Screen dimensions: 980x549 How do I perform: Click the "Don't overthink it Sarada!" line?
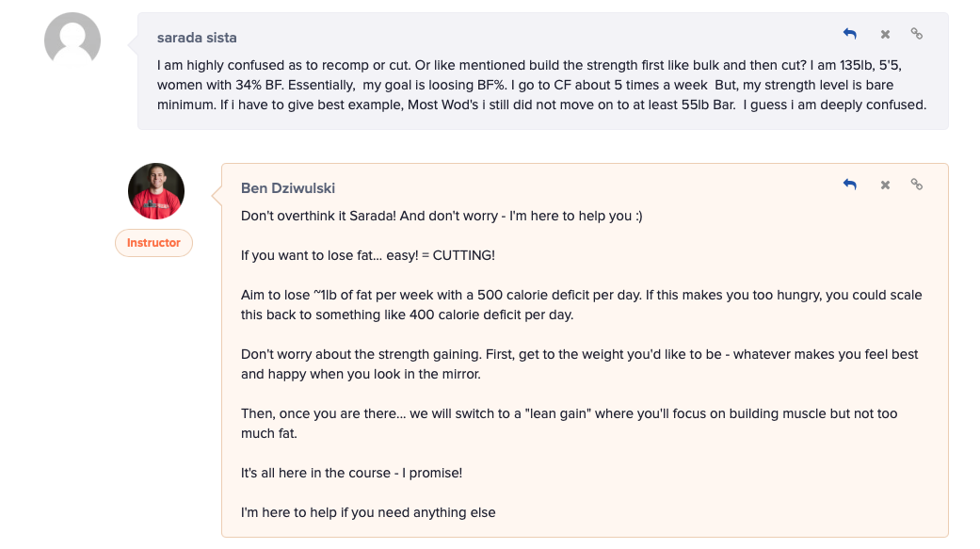442,216
